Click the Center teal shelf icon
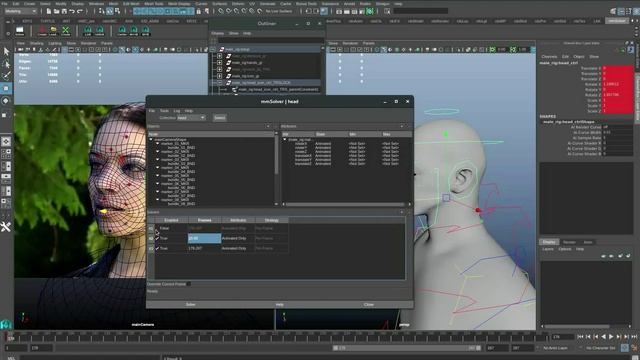640x360 pixels. [x=122, y=31]
